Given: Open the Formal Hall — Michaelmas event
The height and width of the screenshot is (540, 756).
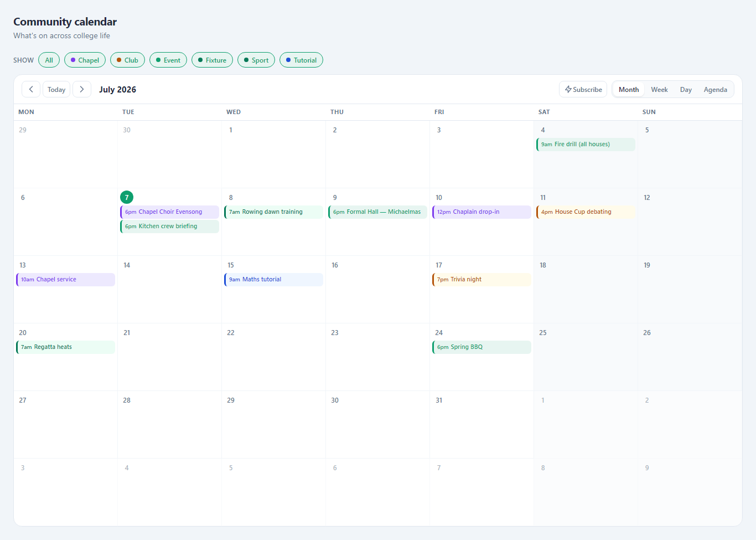Looking at the screenshot, I should (377, 212).
